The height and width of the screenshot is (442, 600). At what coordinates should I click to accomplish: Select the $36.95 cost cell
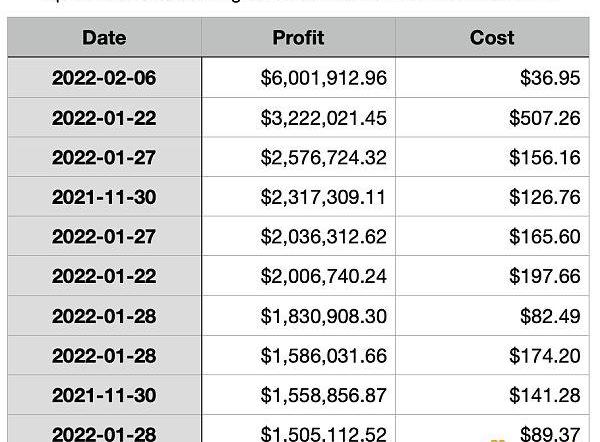(x=550, y=78)
